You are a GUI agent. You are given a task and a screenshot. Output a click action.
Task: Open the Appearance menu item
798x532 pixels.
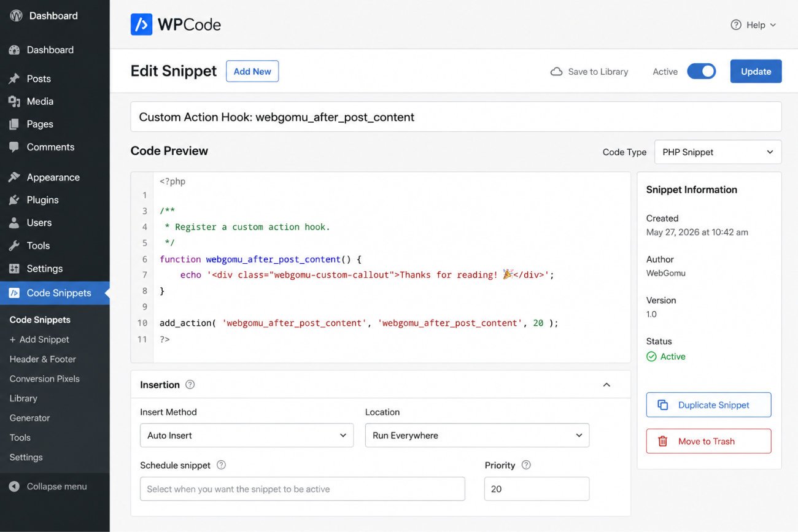point(55,177)
